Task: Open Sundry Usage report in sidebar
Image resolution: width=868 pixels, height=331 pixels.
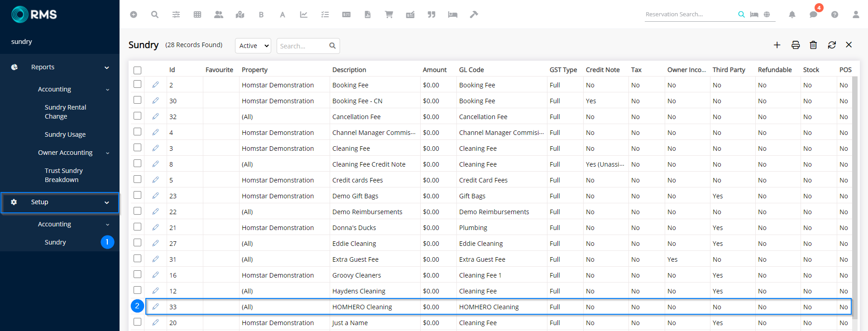Action: coord(65,134)
